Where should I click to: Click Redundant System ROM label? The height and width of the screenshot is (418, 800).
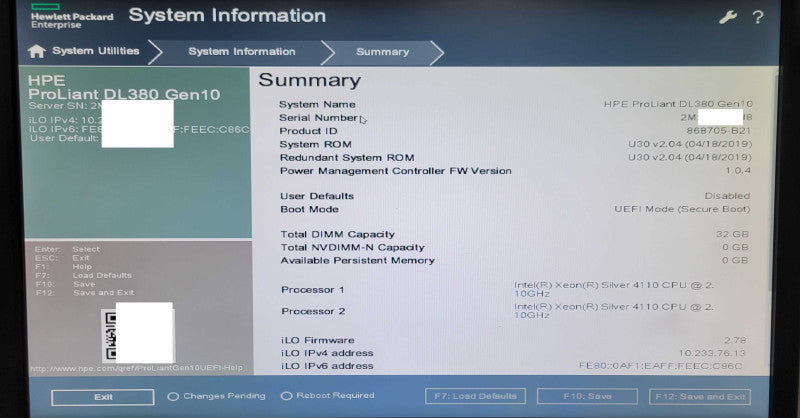pos(347,158)
